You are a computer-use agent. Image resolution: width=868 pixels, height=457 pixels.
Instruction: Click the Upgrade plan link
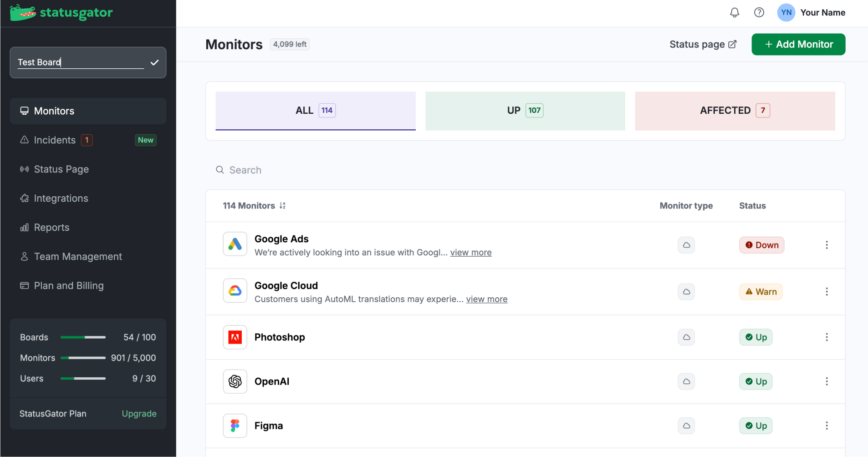[x=139, y=414]
